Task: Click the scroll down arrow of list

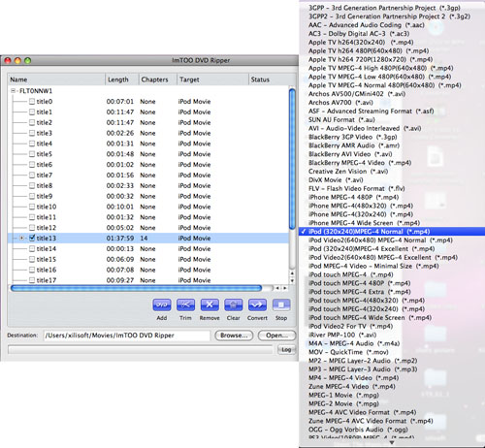Action: click(x=292, y=281)
